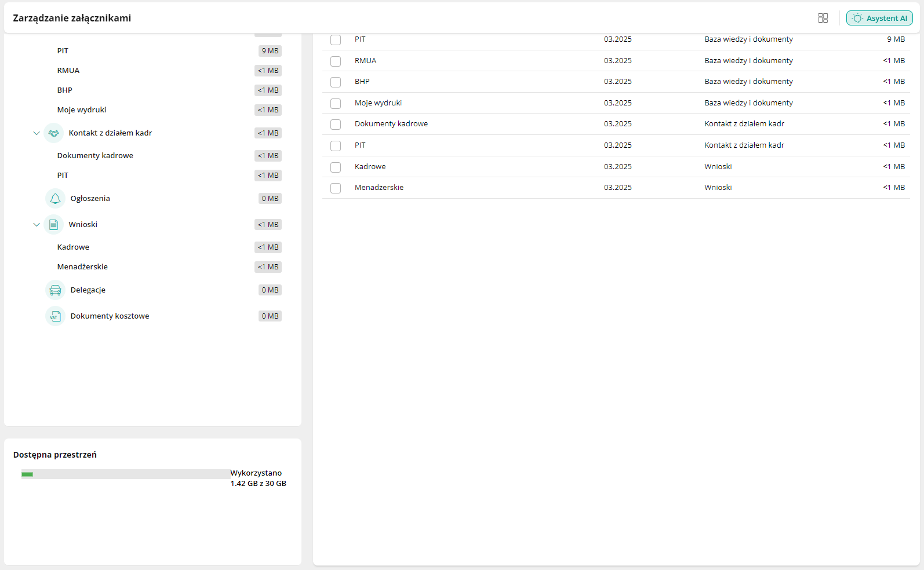Click the used storage space progress bar
The width and height of the screenshot is (924, 570).
coord(125,474)
